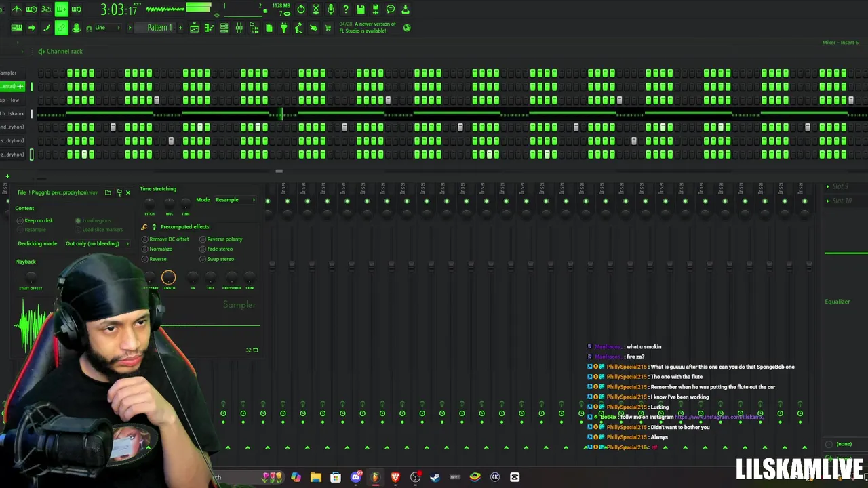Screen dimensions: 868x488
Task: Click the download content library icon
Action: (406, 9)
